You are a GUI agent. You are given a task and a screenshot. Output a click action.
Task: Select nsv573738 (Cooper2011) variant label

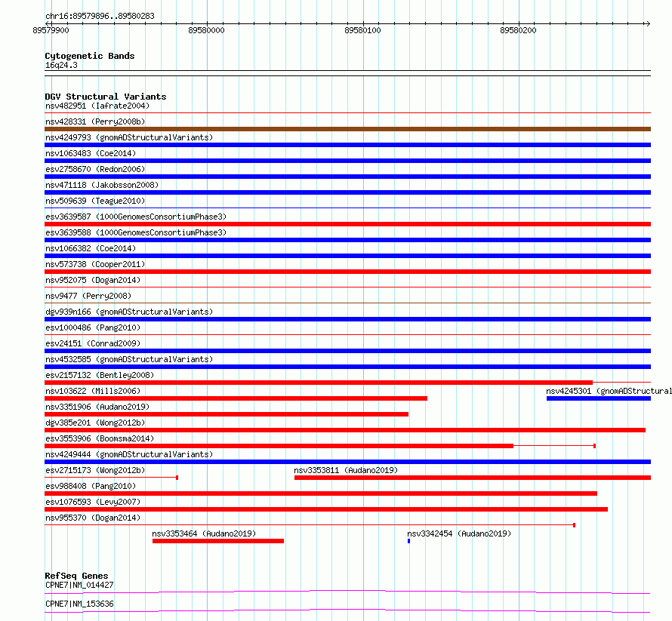95,264
